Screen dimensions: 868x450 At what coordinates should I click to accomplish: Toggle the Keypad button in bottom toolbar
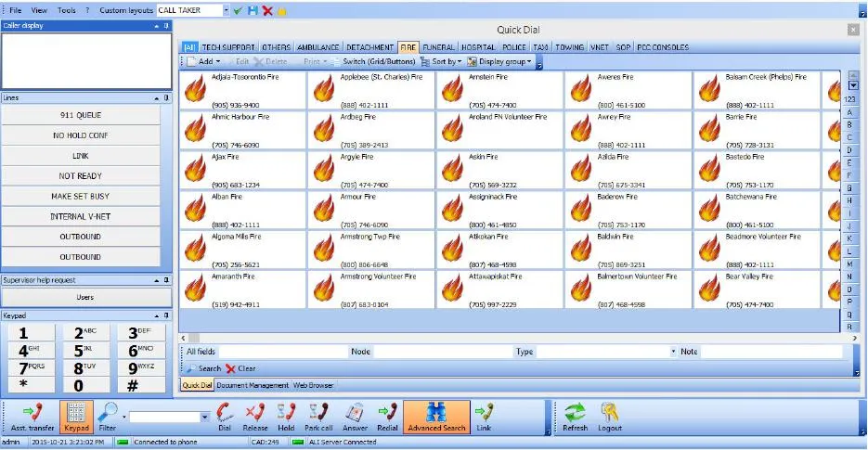coord(76,417)
